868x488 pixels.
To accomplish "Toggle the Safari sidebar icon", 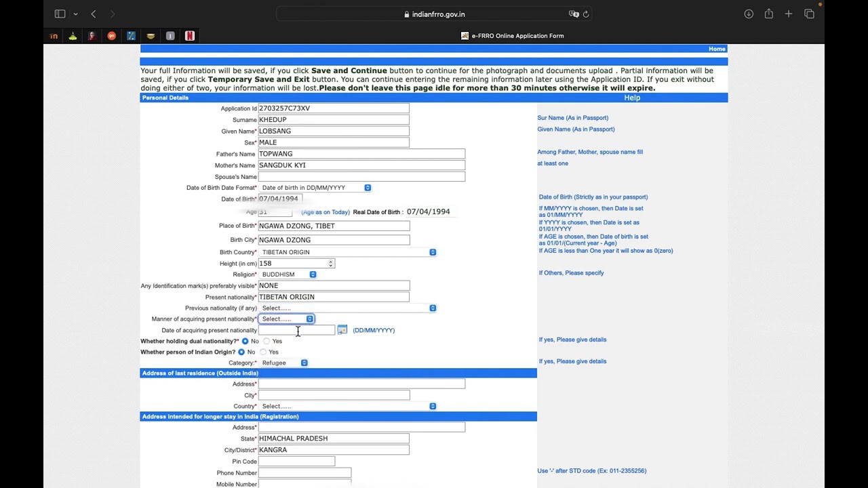I will tap(60, 14).
